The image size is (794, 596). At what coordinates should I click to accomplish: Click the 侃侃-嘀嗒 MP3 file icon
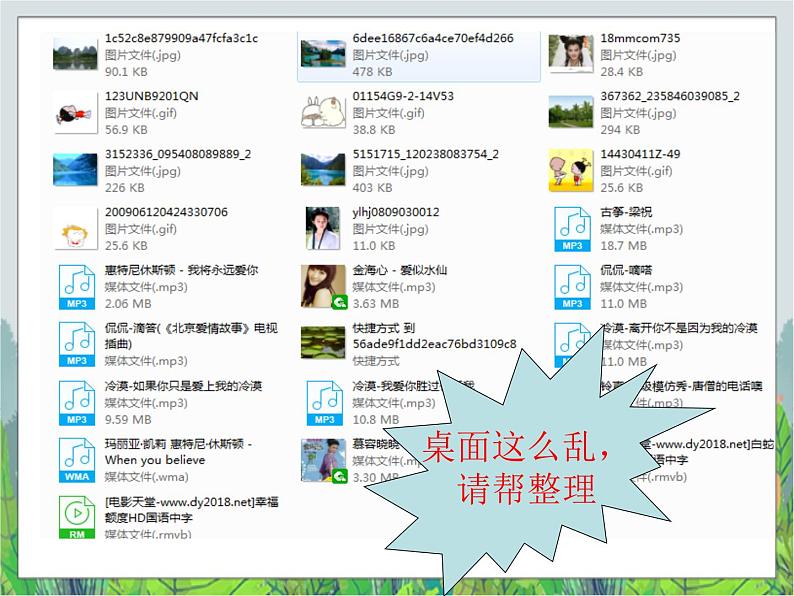572,287
